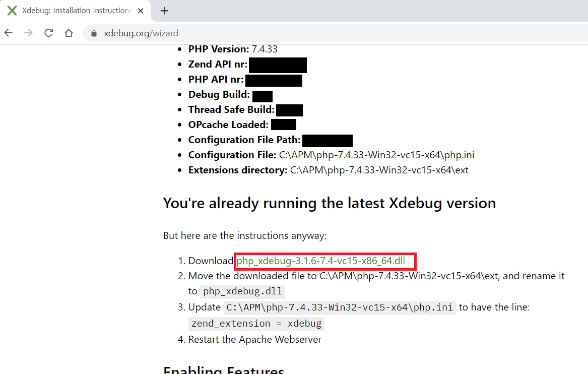Click 'But here are the instructions anyway' text
The image size is (588, 374).
(244, 235)
